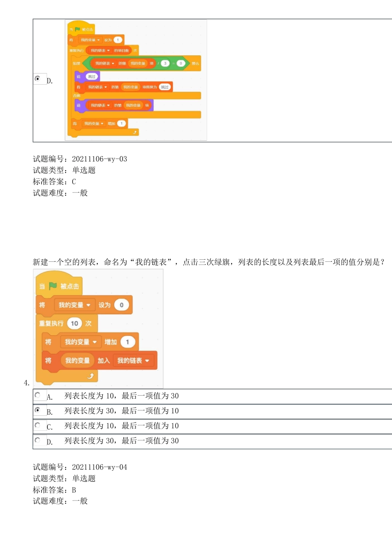Click 试题难度:一般 above question 4
Image resolution: width=392 pixels, height=555 pixels.
60,193
